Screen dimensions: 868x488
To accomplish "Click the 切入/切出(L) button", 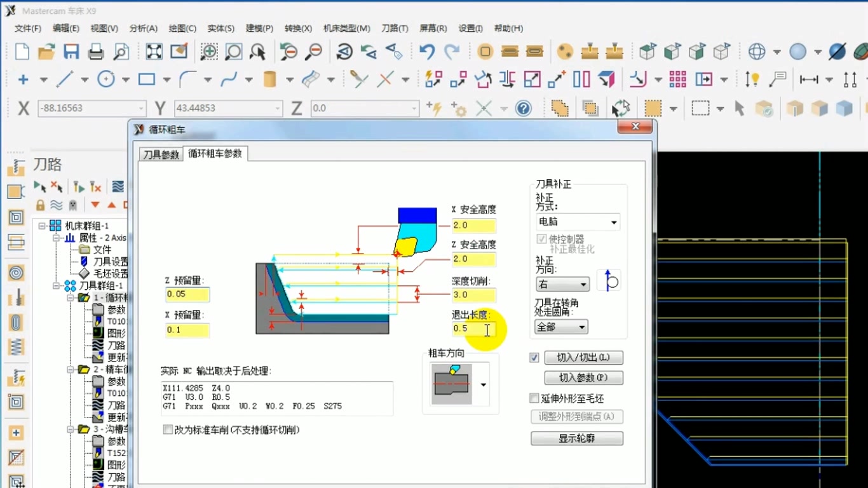I will (x=583, y=358).
